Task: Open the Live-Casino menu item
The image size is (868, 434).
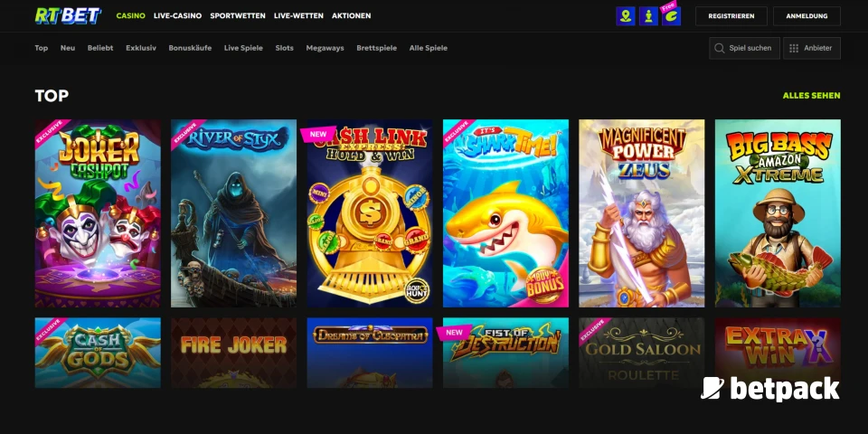Action: [x=177, y=16]
